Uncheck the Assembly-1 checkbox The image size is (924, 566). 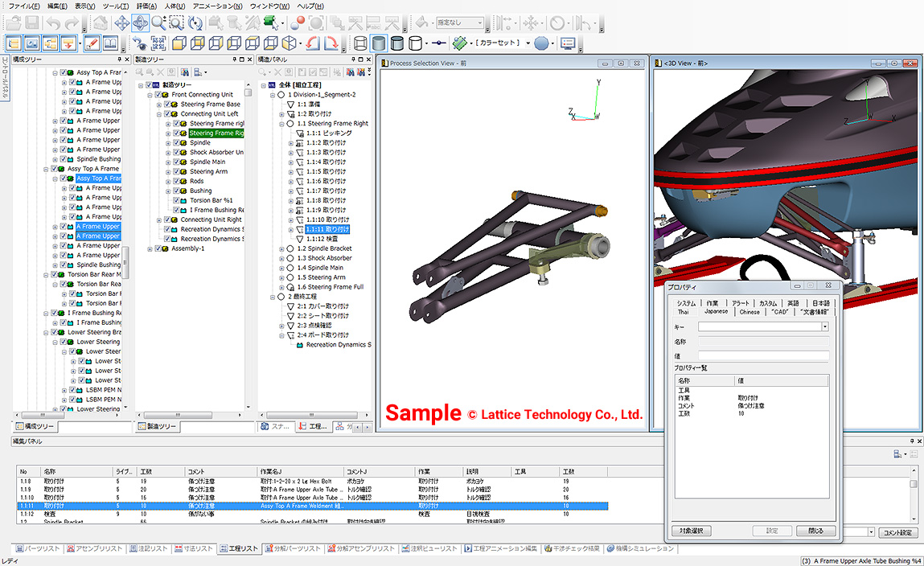(158, 248)
